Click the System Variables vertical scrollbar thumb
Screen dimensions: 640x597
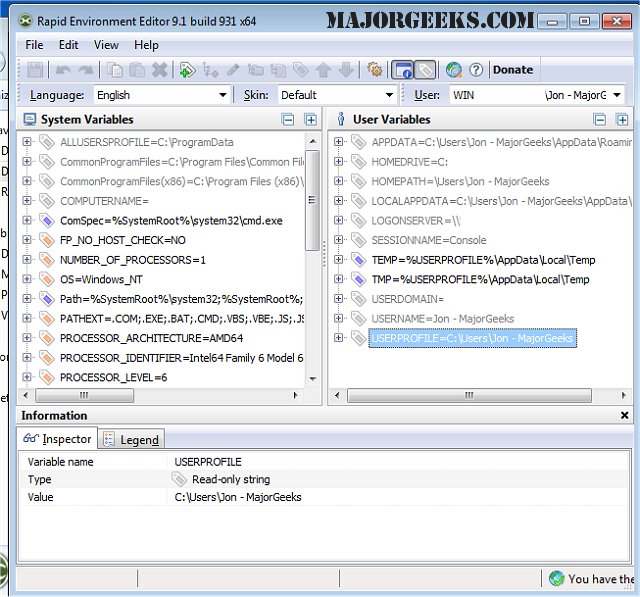[x=312, y=200]
